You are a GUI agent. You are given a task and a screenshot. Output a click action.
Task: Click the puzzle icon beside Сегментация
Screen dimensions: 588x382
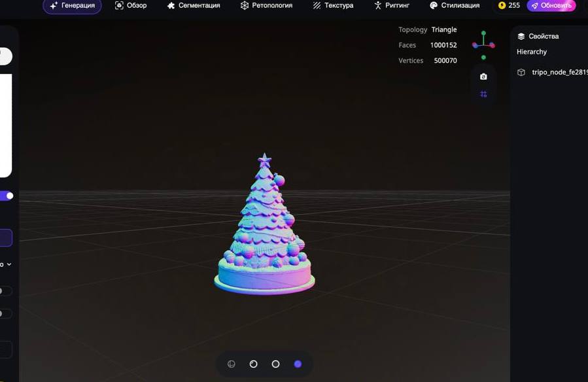pyautogui.click(x=171, y=6)
